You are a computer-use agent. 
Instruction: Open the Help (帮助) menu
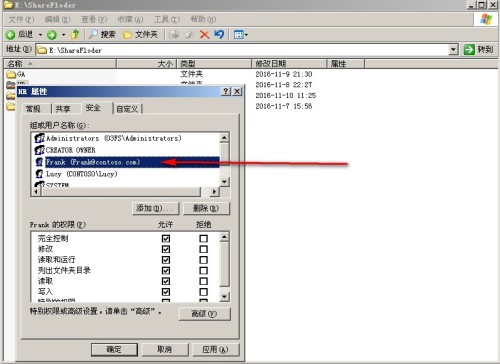tap(203, 19)
